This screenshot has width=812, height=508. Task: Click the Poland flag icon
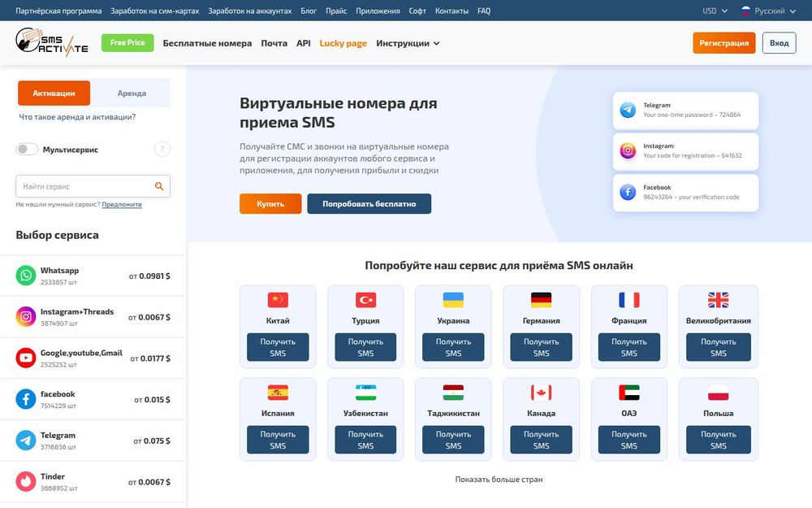(x=719, y=393)
